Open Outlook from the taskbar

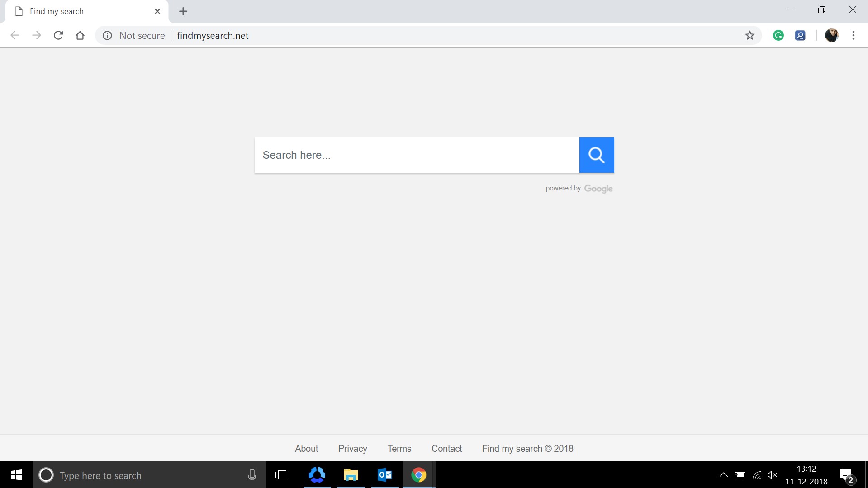[x=384, y=475]
